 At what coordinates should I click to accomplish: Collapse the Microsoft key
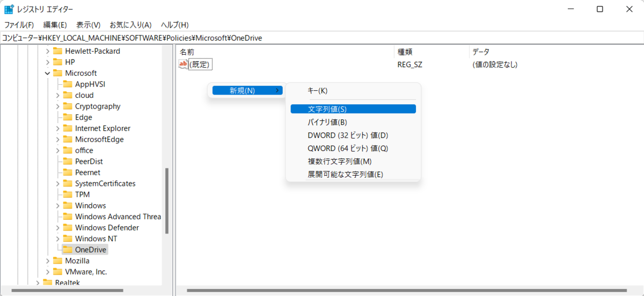(47, 73)
